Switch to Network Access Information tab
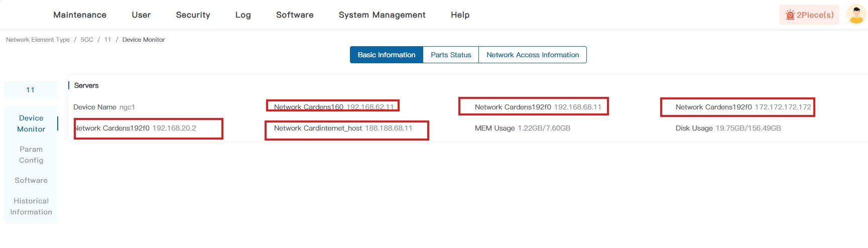Screen dimensions: 868x248 pyautogui.click(x=532, y=55)
